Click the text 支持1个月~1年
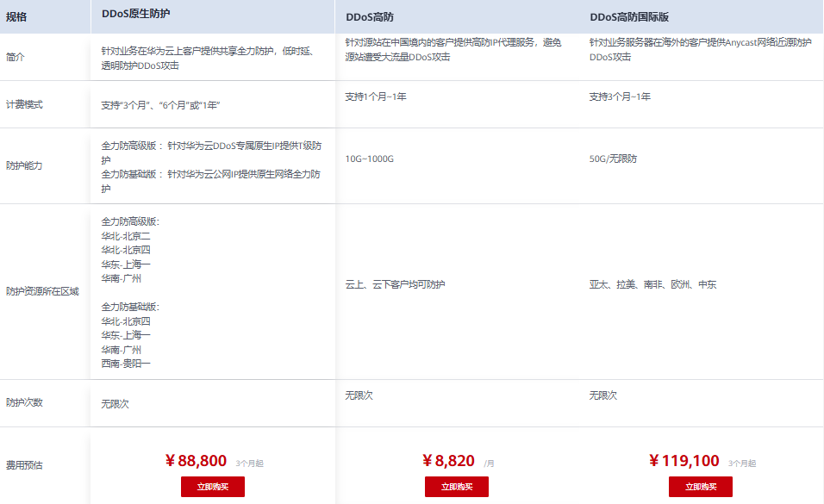 pos(376,96)
